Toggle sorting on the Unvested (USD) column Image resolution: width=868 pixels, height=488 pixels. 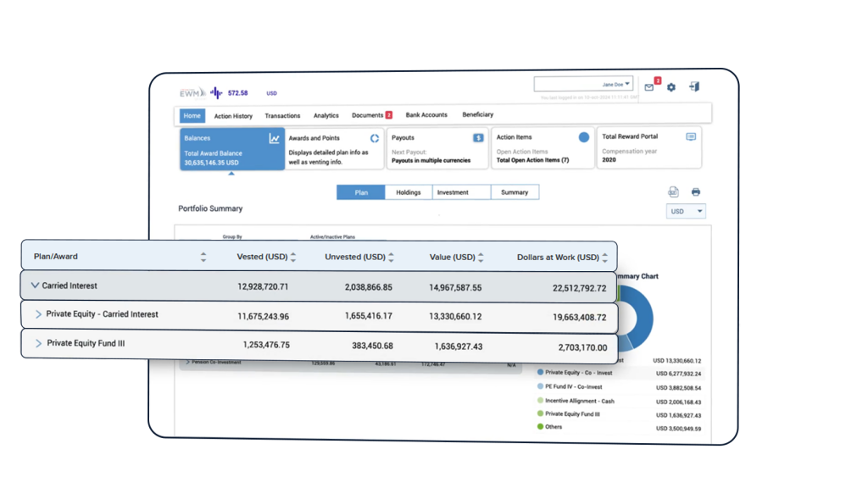pos(392,257)
